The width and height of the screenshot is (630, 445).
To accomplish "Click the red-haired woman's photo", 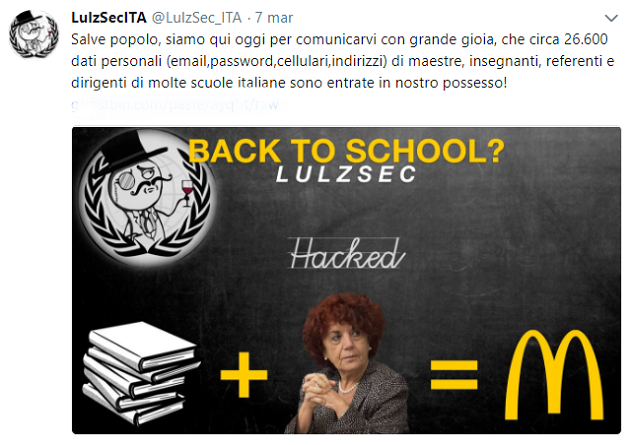I will click(346, 363).
